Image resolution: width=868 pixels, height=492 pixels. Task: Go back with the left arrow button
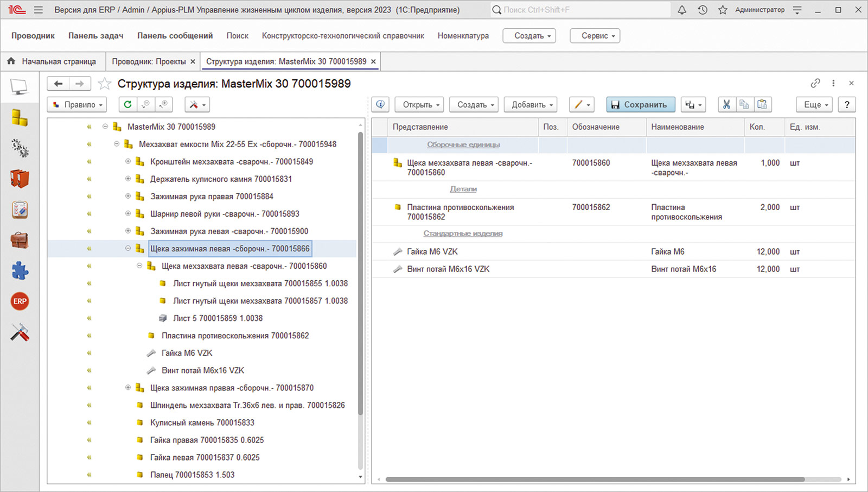click(x=58, y=84)
